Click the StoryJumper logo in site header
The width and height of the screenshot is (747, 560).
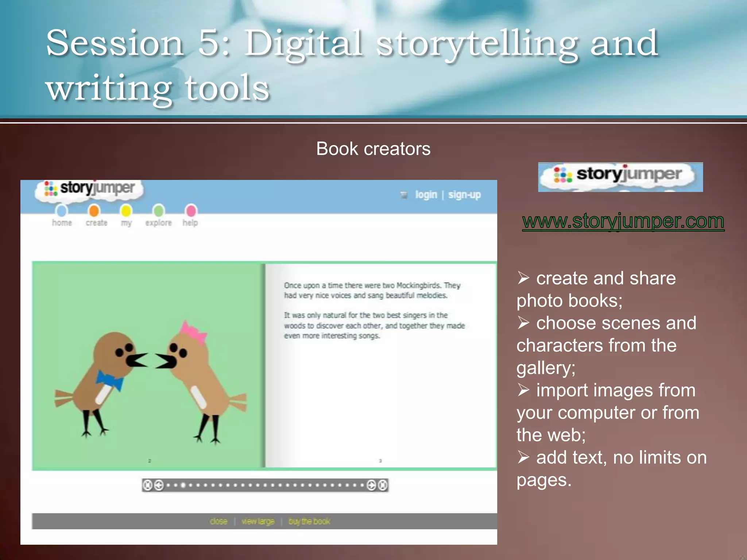[x=90, y=189]
